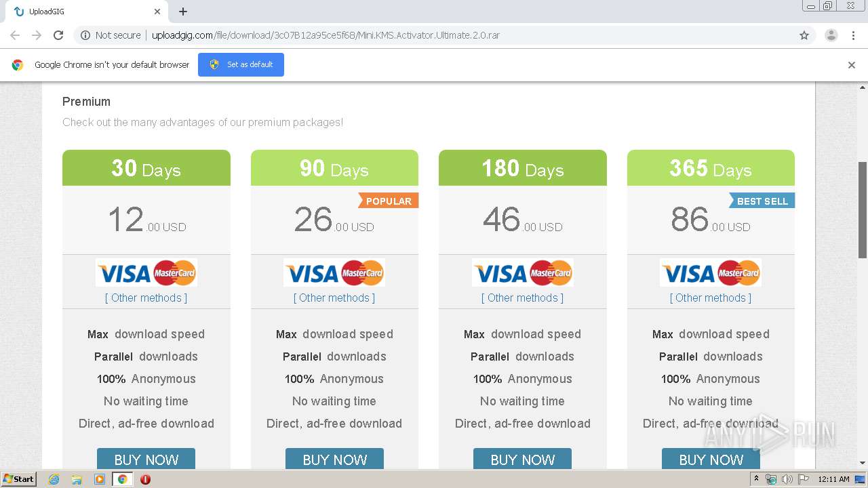Click the 12.00 USD price
Viewport: 868px width, 488px height.
[x=146, y=220]
